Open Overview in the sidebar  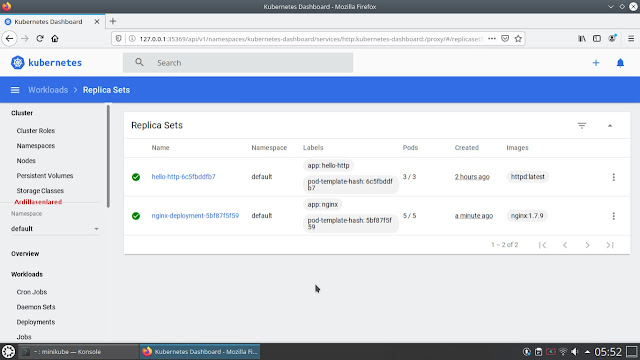tap(25, 253)
